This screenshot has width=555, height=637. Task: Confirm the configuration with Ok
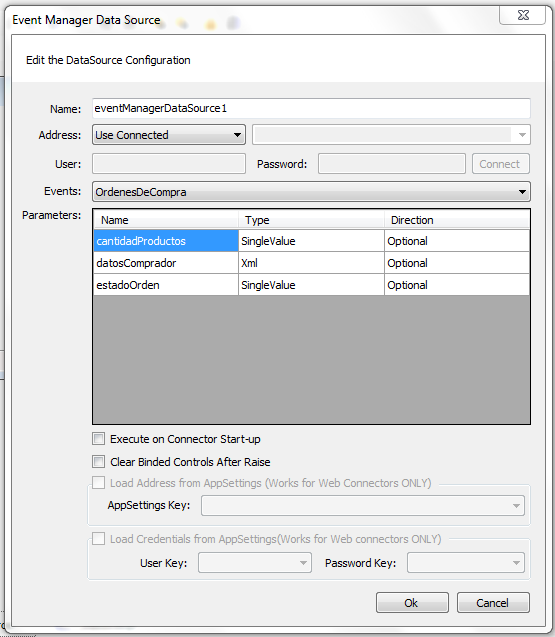tap(412, 602)
